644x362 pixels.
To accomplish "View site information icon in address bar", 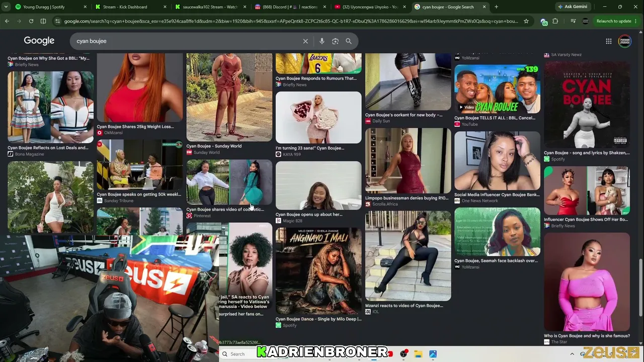I will coord(58,21).
